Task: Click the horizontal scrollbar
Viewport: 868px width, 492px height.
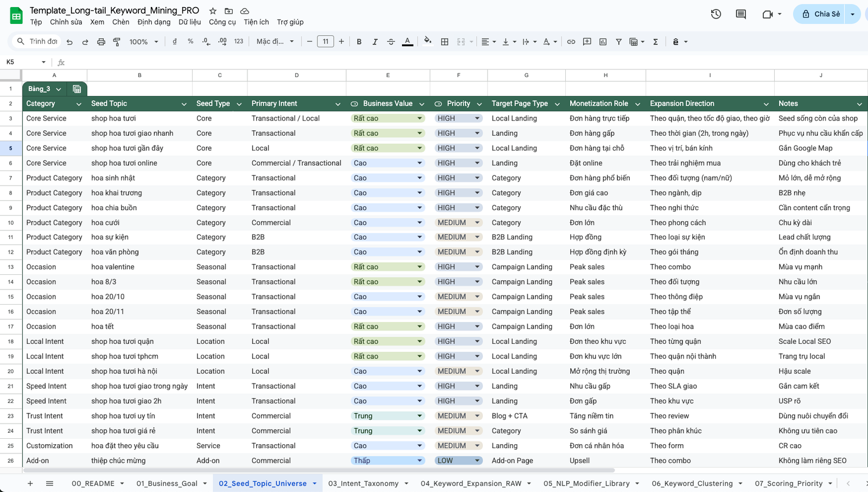Action: 319,470
